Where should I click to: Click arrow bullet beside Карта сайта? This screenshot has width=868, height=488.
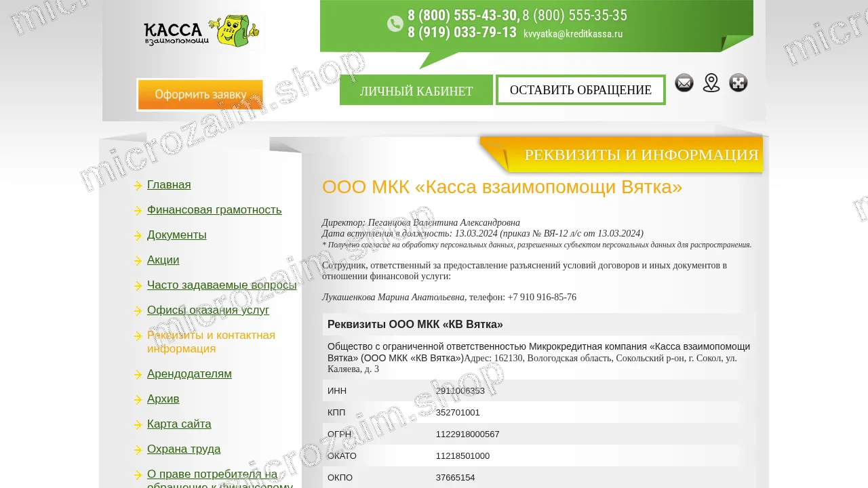point(138,425)
